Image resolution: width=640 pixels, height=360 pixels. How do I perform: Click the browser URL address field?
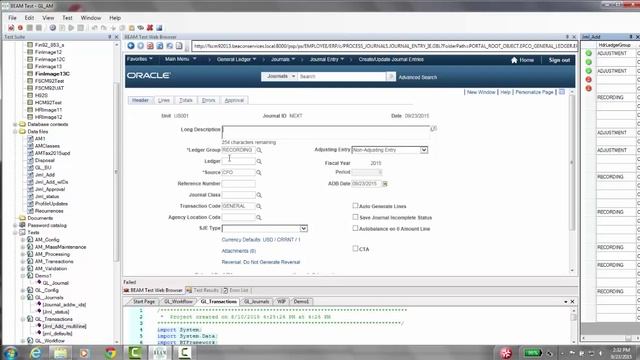coord(384,46)
